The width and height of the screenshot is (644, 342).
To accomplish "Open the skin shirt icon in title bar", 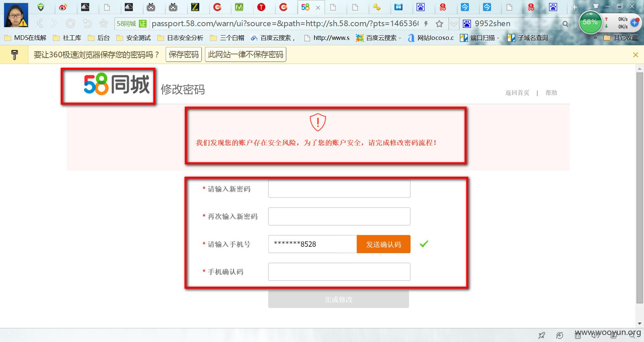I will coord(596,6).
